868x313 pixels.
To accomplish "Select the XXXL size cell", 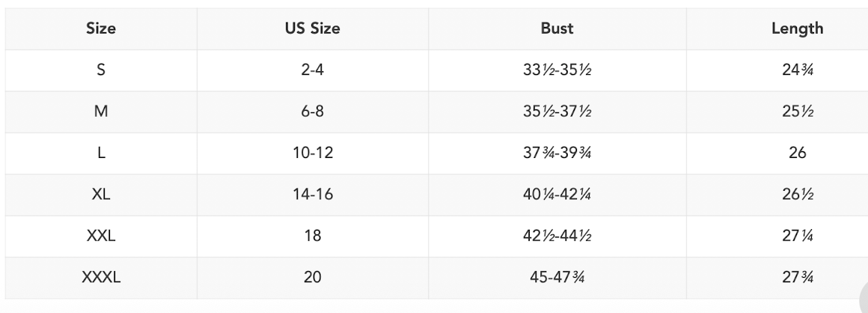I will 101,278.
